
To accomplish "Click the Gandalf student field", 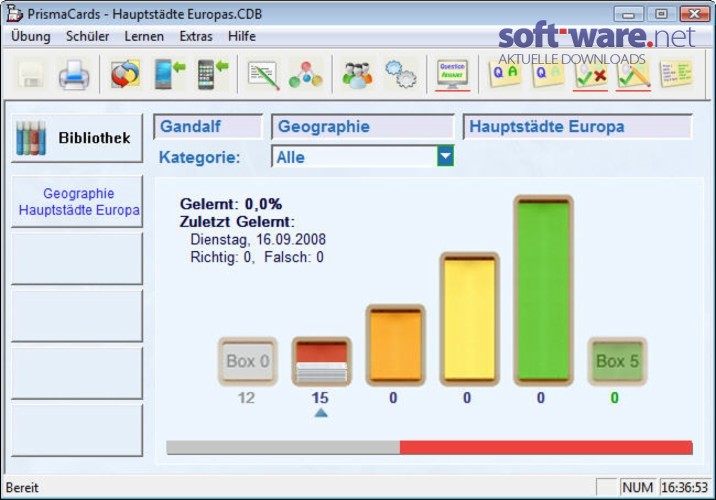I will pyautogui.click(x=208, y=126).
